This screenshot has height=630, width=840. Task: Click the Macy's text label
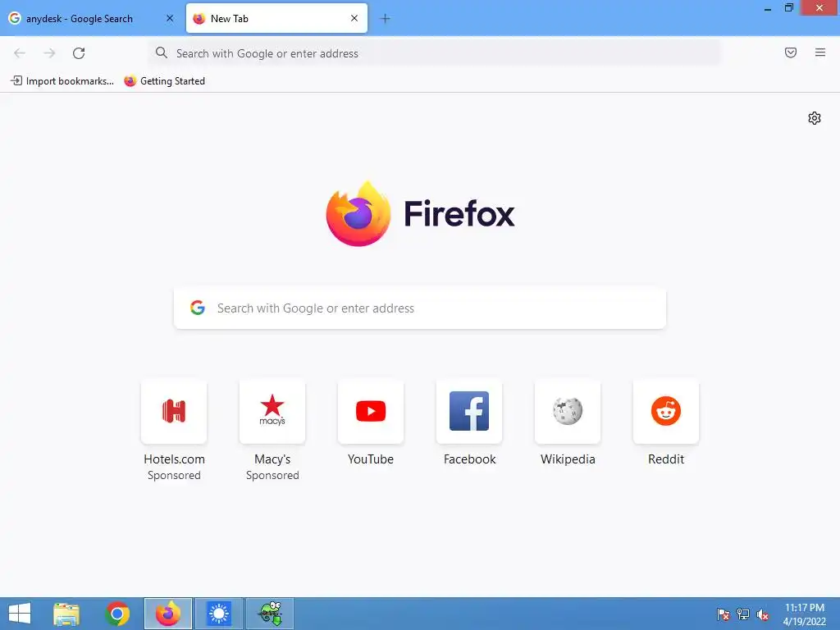click(x=272, y=459)
